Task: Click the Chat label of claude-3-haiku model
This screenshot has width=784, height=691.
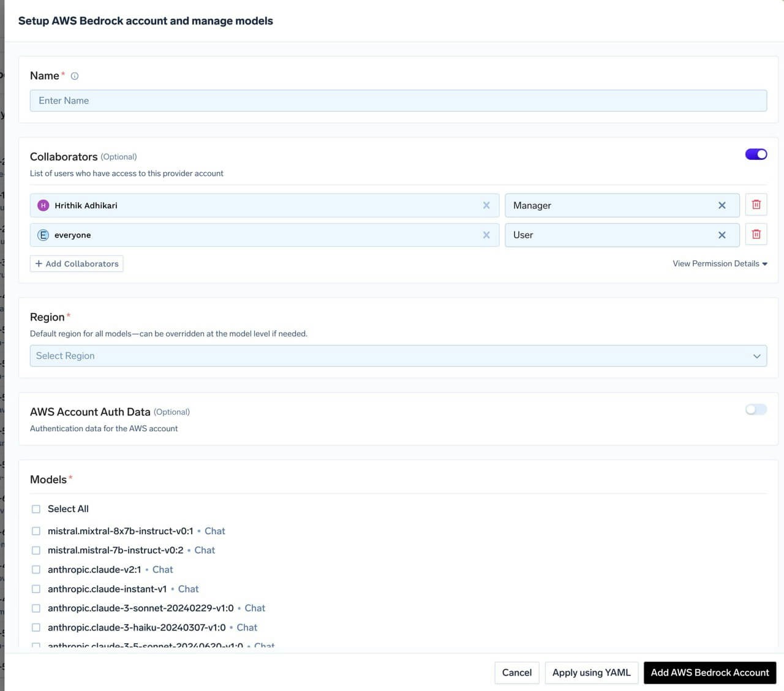Action: [247, 627]
